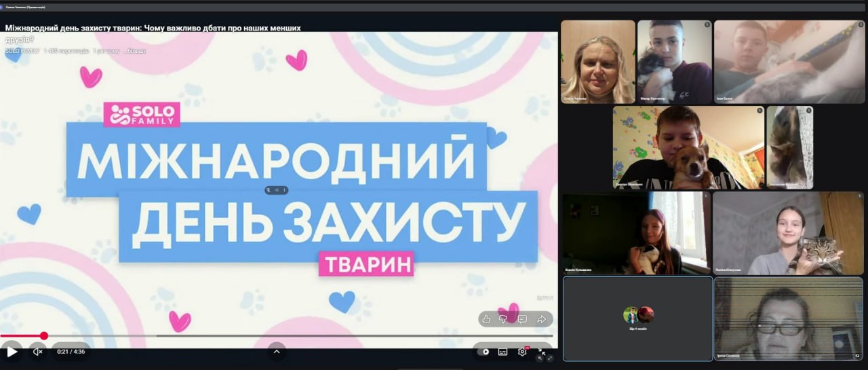Open the SOLO FAMILY channel name

(x=22, y=51)
